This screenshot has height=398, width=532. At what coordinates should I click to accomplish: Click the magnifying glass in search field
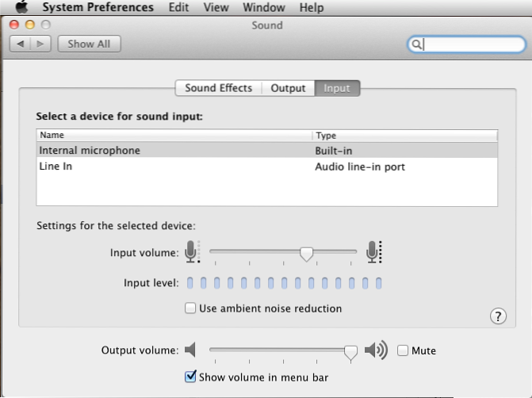point(416,44)
